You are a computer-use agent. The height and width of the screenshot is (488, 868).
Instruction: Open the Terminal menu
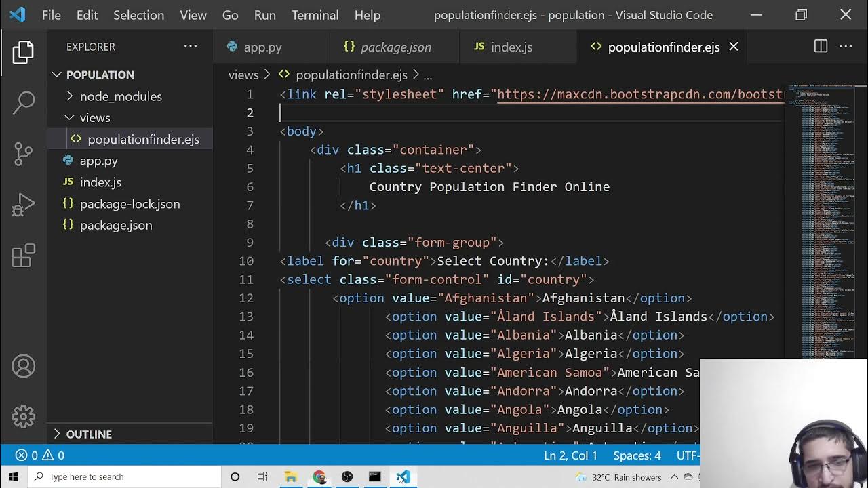pos(315,15)
